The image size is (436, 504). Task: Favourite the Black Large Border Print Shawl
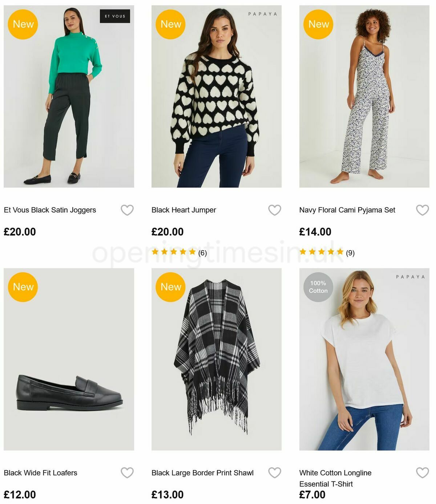click(x=275, y=472)
